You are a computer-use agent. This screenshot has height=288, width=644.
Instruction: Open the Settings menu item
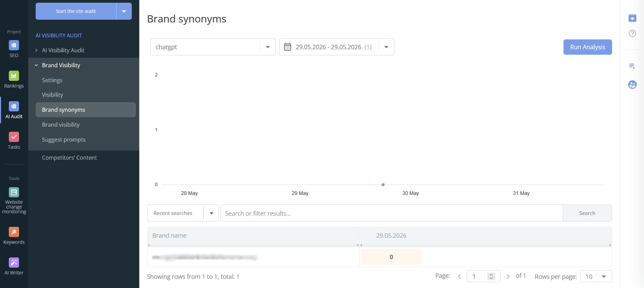tap(52, 80)
